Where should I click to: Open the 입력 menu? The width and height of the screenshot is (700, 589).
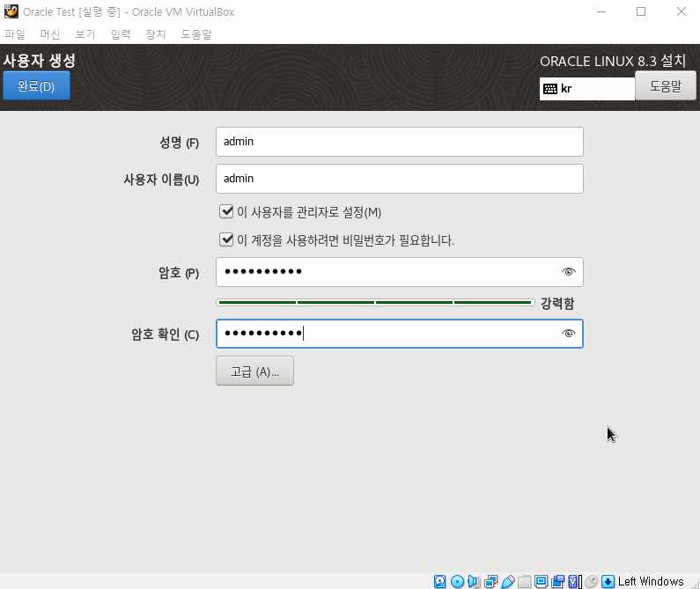(x=121, y=34)
